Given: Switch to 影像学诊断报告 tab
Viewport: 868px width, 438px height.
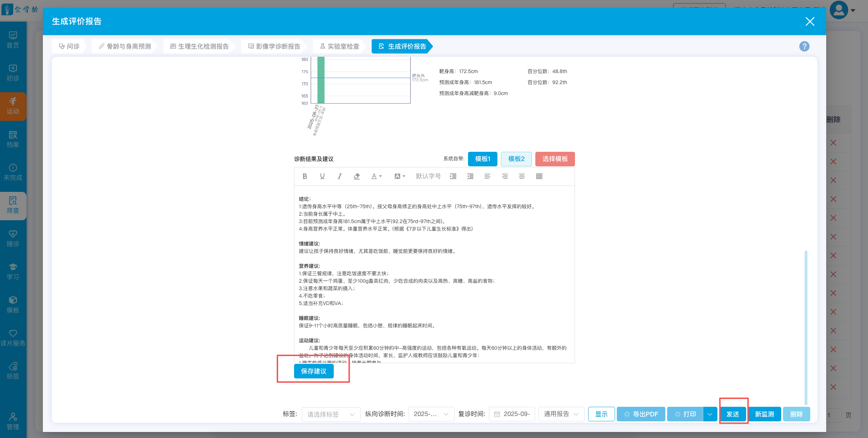Looking at the screenshot, I should (274, 46).
